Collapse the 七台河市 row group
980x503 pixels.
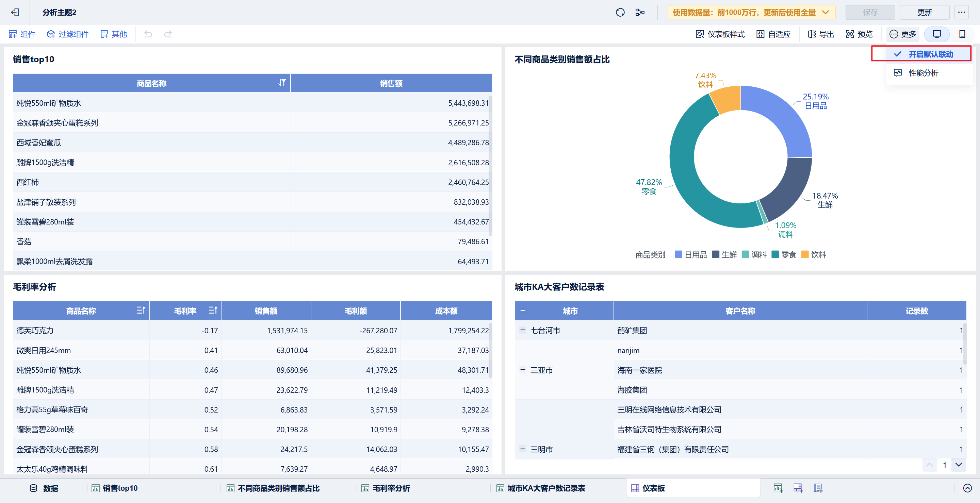pos(523,330)
